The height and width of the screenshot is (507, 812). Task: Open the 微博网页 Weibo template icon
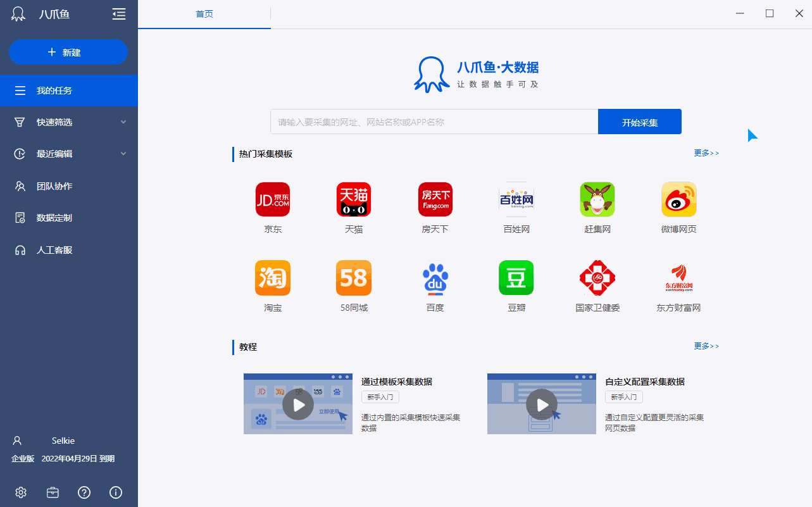[x=679, y=199]
